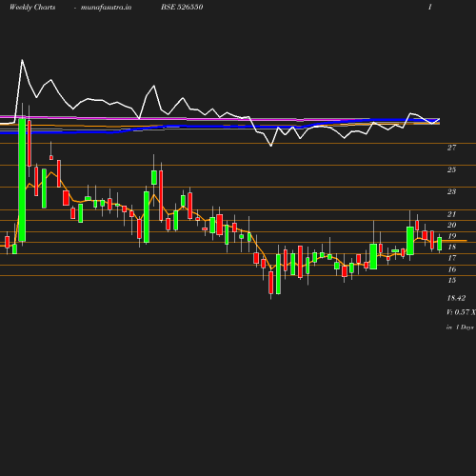Screen dimensions: 476x476
Task: Click the price axis label 25
Action: 451,169
